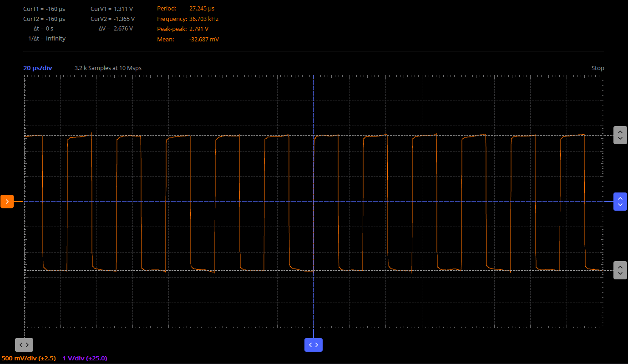Image resolution: width=628 pixels, height=364 pixels.
Task: Click the Mean -32.687 mV measurement
Action: [188, 39]
